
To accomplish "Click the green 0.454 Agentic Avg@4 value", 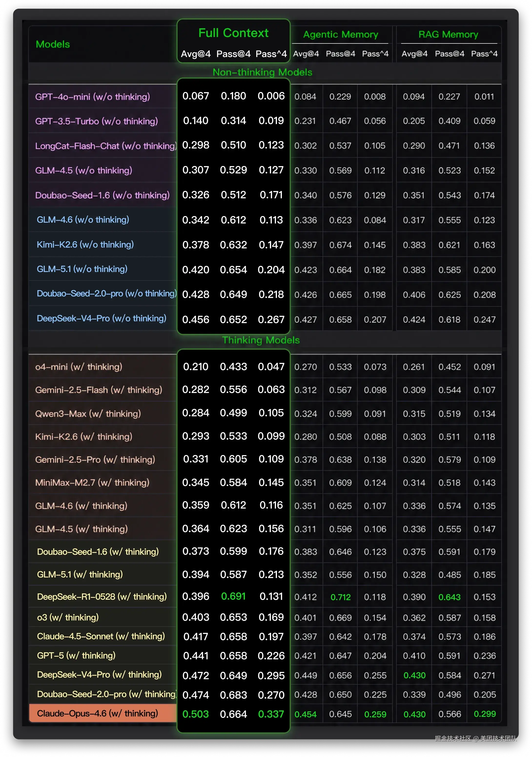I will click(x=305, y=714).
